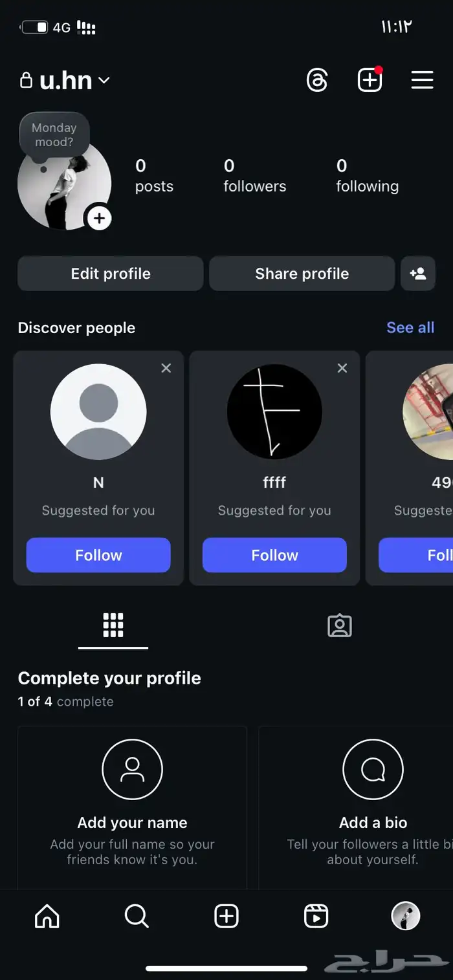The width and height of the screenshot is (453, 980).
Task: Dismiss the suggestion card for N
Action: (166, 368)
